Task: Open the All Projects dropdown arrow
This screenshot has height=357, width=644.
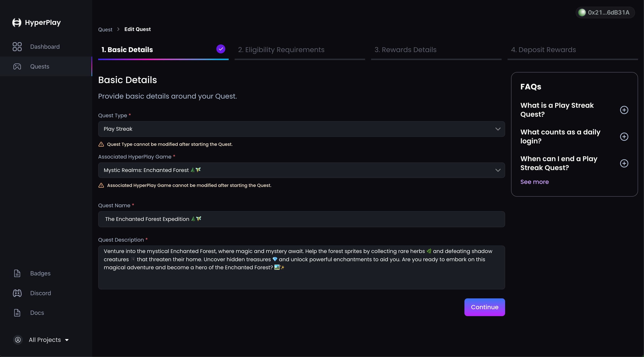Action: point(67,340)
